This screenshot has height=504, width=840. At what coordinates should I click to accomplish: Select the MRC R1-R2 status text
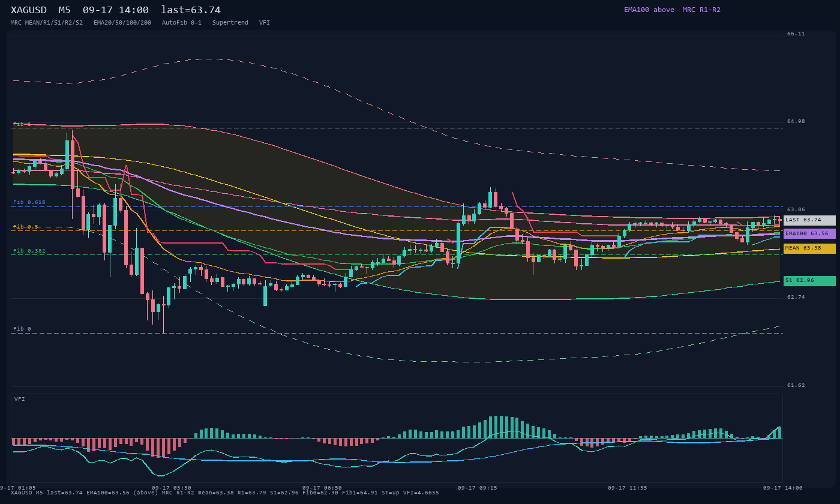point(701,10)
